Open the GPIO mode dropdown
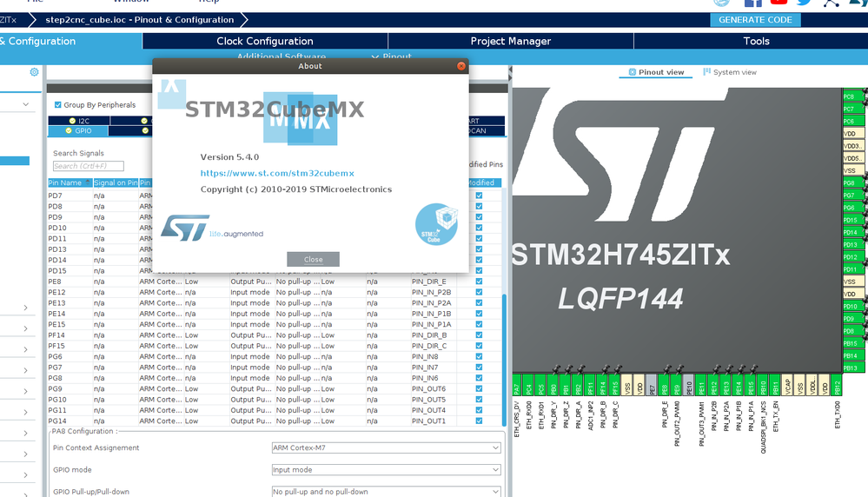868x497 pixels. [386, 469]
